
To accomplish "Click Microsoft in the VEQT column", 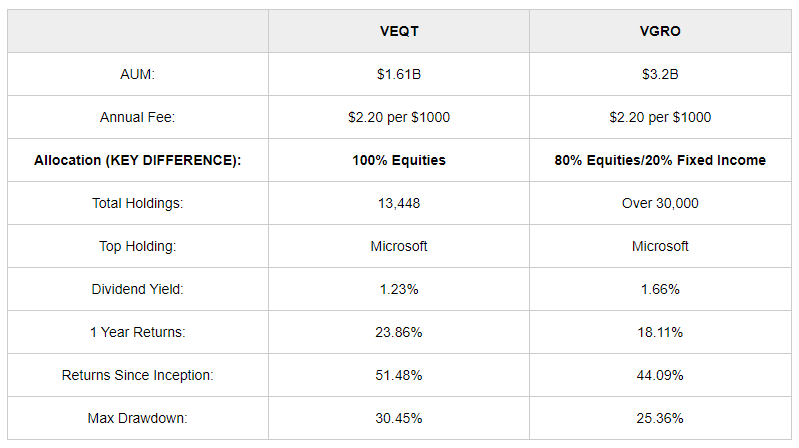I will (398, 246).
